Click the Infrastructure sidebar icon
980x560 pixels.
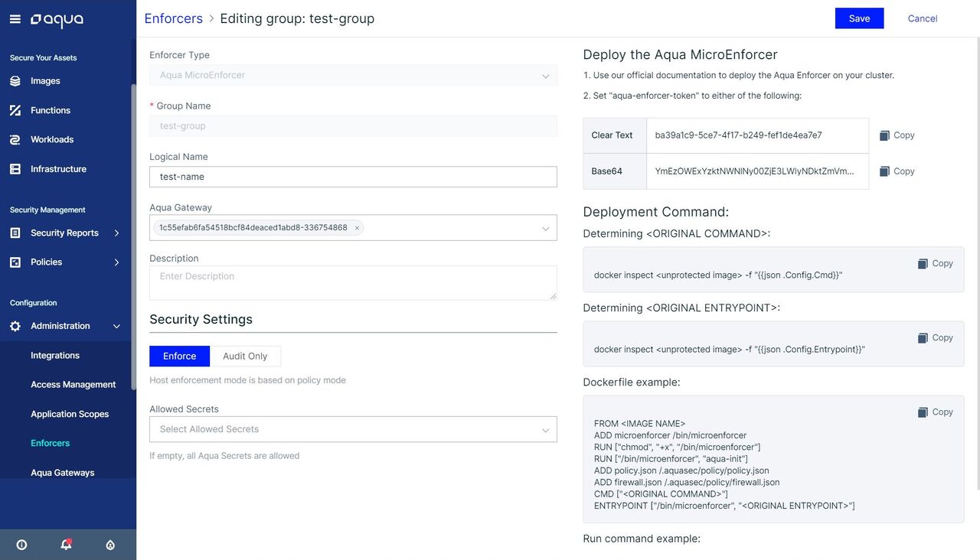click(15, 169)
